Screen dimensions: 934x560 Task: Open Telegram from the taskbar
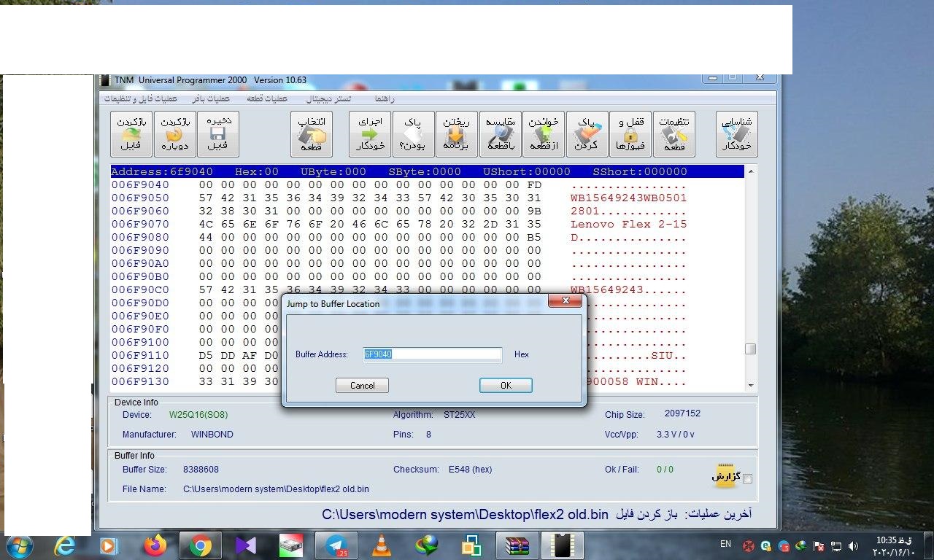pyautogui.click(x=336, y=545)
